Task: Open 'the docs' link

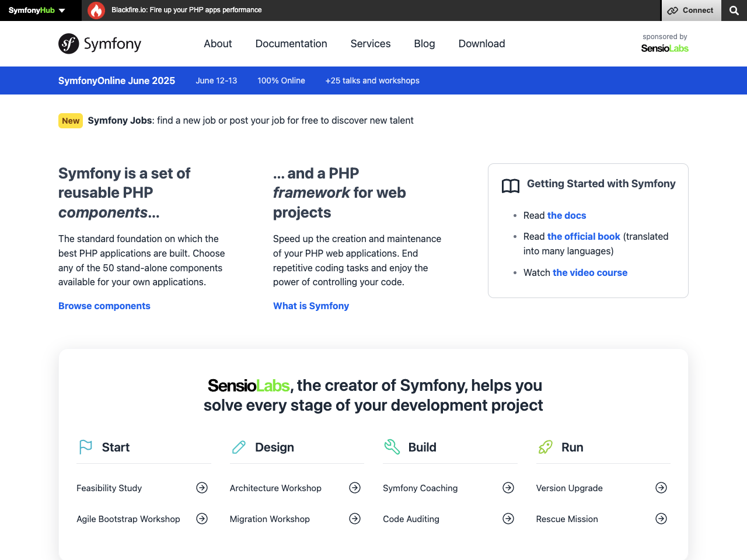Action: [567, 215]
